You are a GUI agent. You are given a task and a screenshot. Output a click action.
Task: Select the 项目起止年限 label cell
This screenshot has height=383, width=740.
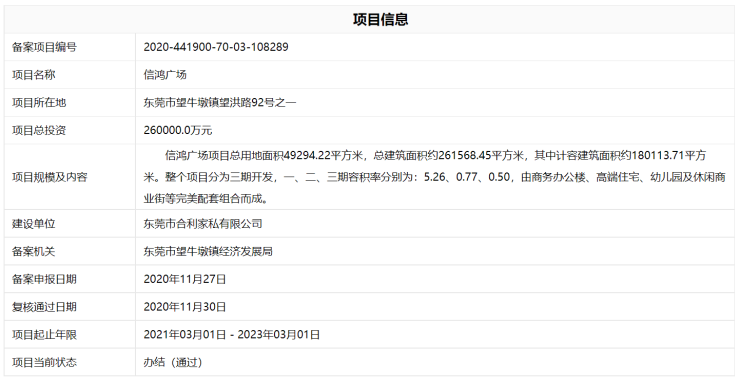point(70,335)
